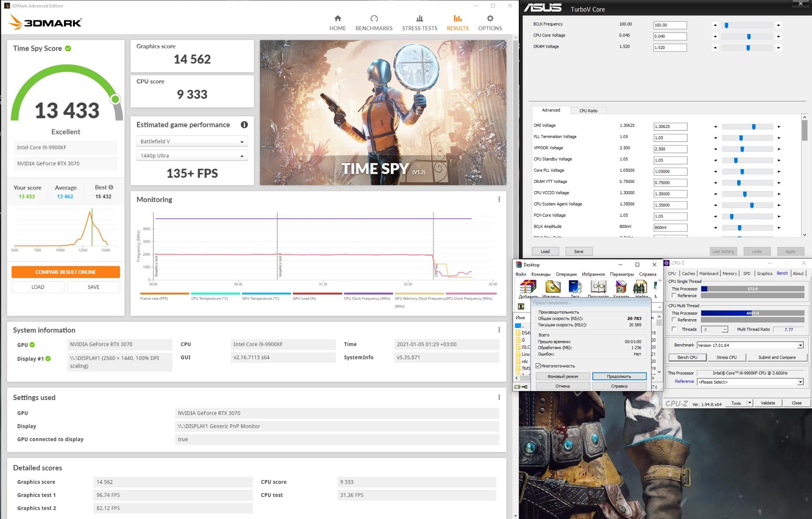Decrease BCLK Frequency with left arrow

tap(715, 25)
